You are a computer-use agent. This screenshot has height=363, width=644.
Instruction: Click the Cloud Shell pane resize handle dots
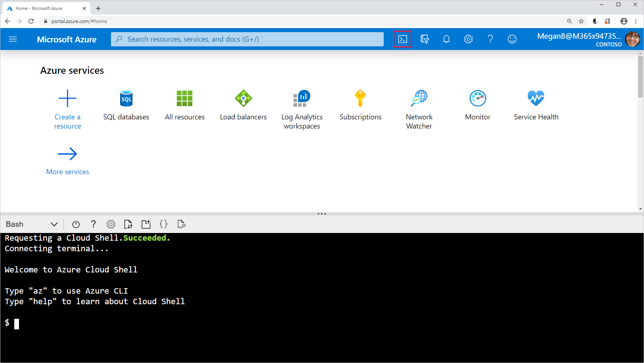tap(322, 214)
